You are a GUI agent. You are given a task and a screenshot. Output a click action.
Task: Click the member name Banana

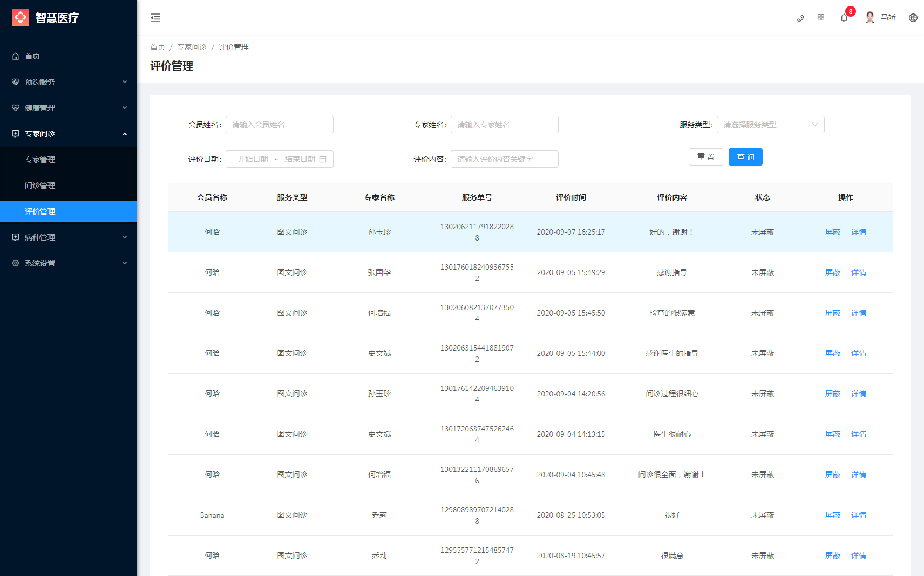point(212,515)
